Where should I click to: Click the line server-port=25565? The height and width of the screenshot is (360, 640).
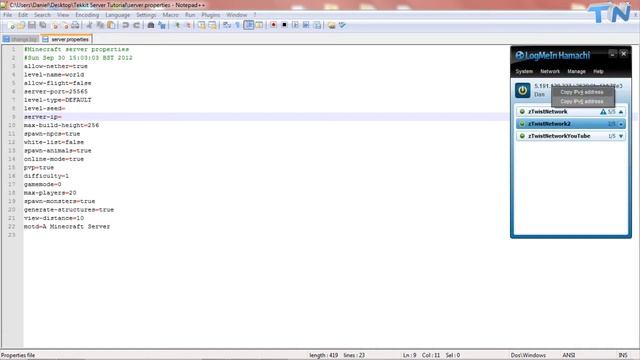(56, 91)
